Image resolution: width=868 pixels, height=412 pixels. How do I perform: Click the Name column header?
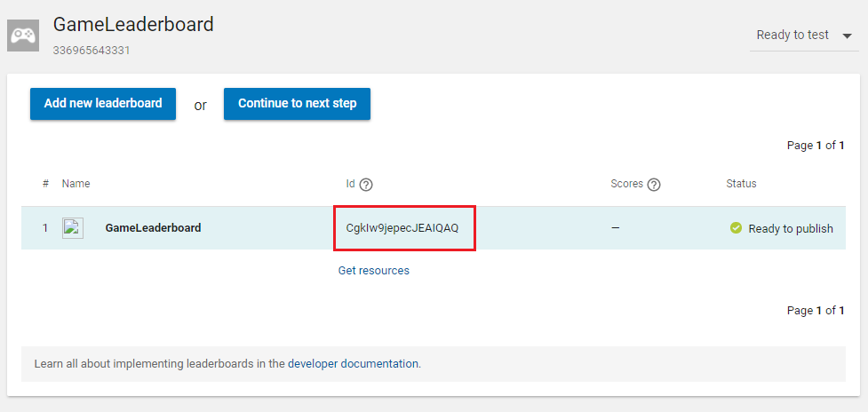(x=76, y=184)
